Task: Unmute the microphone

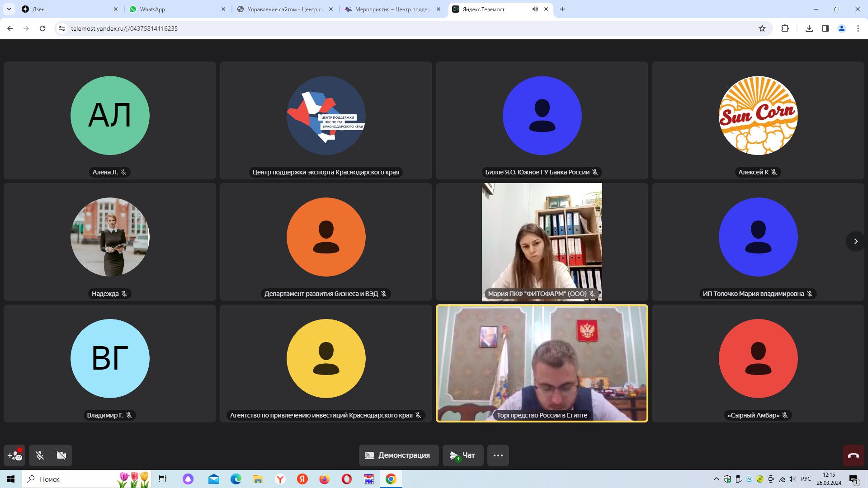Action: click(x=40, y=455)
